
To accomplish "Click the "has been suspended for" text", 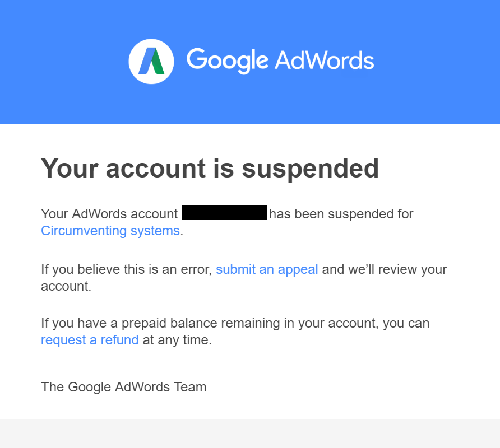I will [x=341, y=214].
